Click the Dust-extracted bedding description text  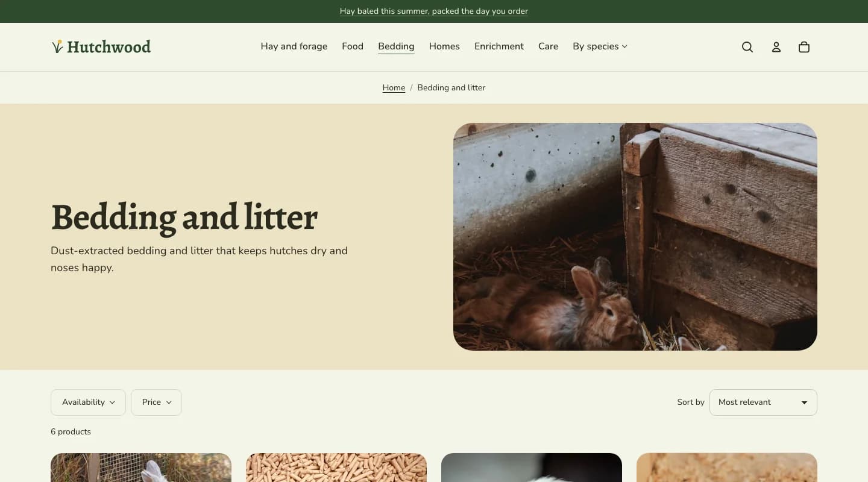(200, 259)
